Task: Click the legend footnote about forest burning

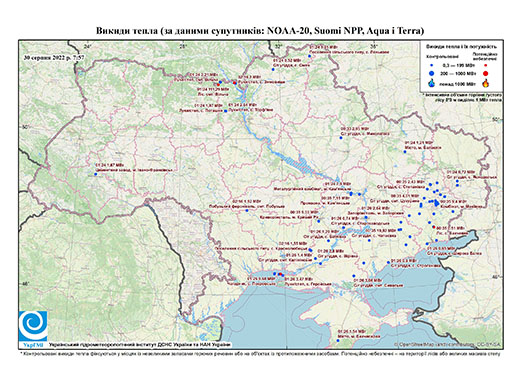Action: 463,97
